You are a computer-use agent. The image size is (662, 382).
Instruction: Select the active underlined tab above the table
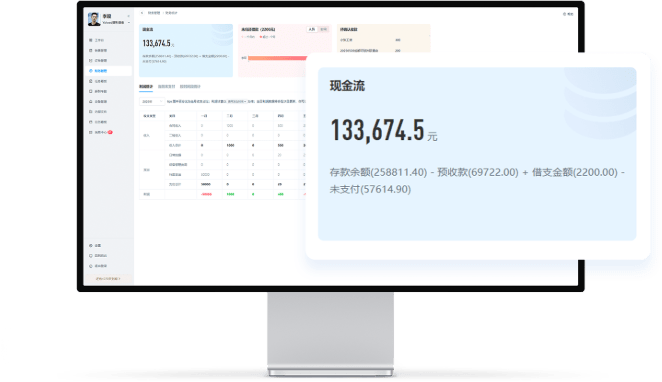pos(146,87)
